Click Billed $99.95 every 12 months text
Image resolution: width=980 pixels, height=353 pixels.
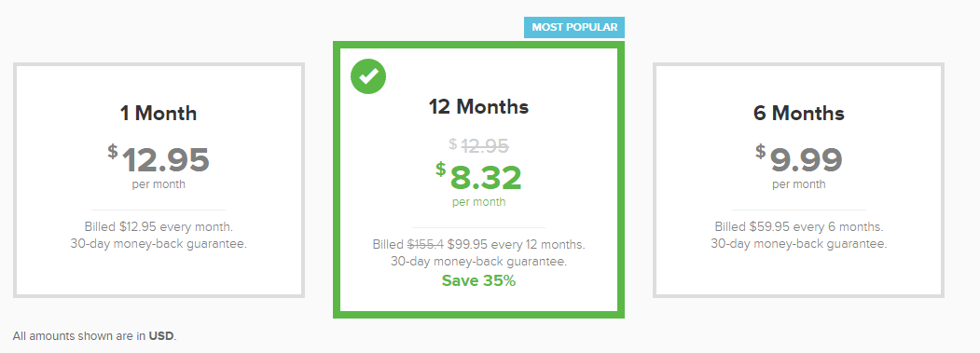click(478, 244)
